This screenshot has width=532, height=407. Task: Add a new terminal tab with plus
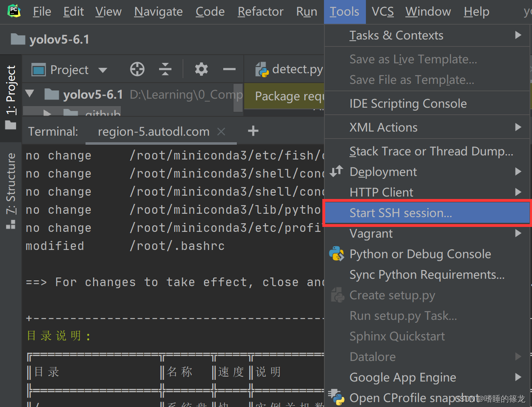point(253,131)
